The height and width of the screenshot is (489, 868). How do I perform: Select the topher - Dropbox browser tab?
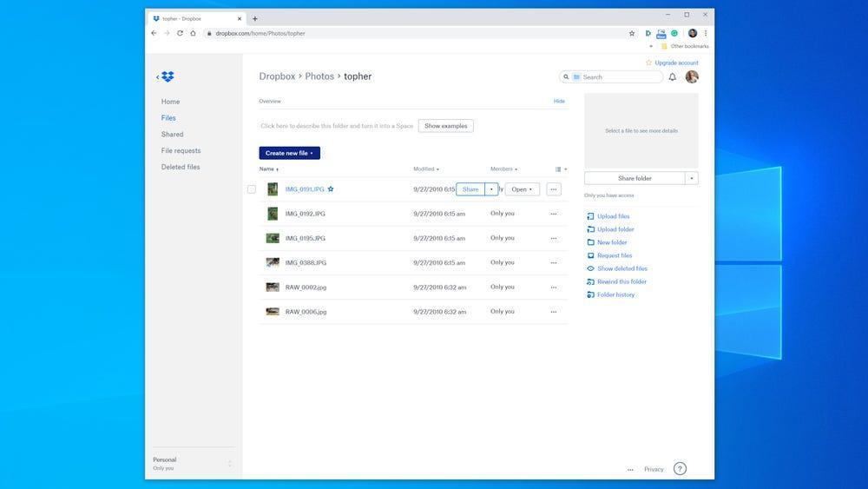(198, 19)
